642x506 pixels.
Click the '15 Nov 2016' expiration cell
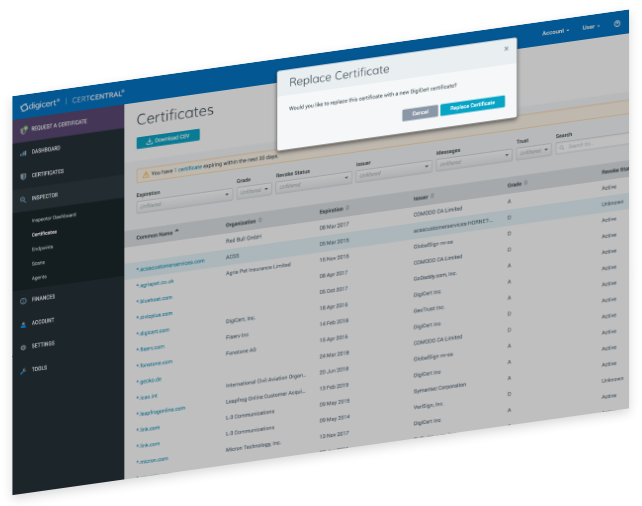[334, 258]
